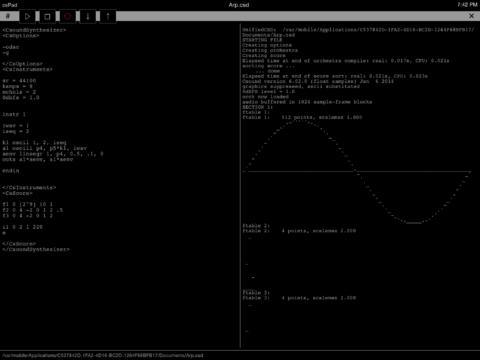Place cursor on the -odac option line
The image size is (480, 360).
pyautogui.click(x=11, y=47)
